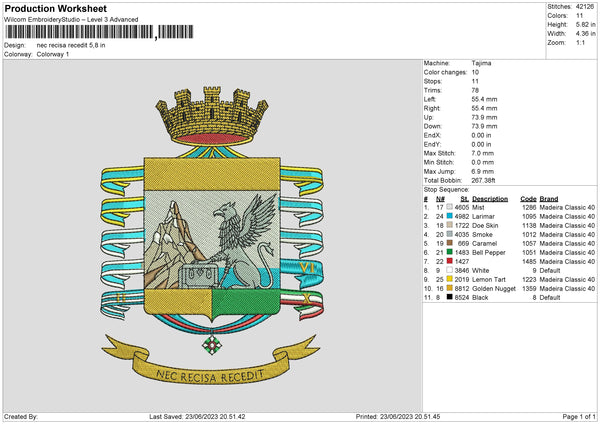Click the 'Bell Pepper' description text
This screenshot has width=600, height=424.
(489, 253)
